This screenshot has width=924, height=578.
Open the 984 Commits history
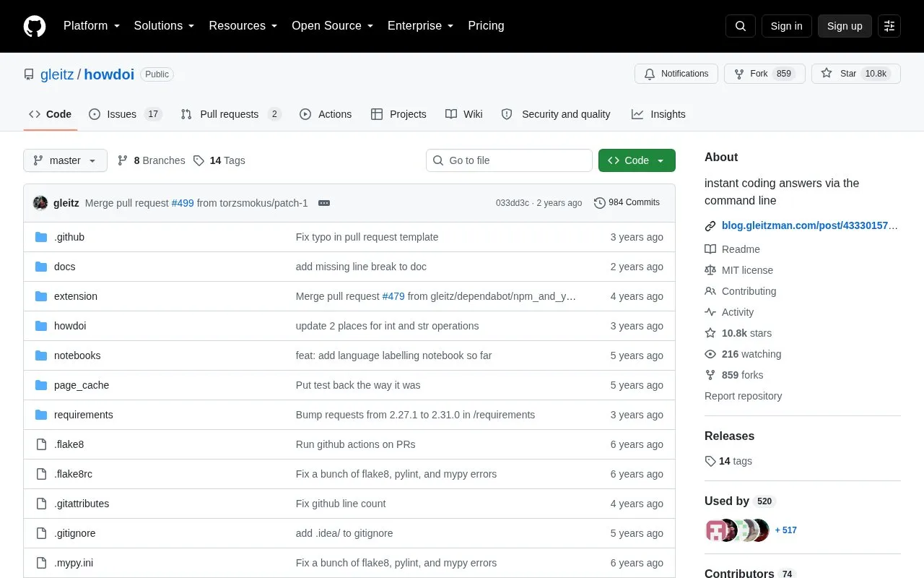pyautogui.click(x=627, y=202)
